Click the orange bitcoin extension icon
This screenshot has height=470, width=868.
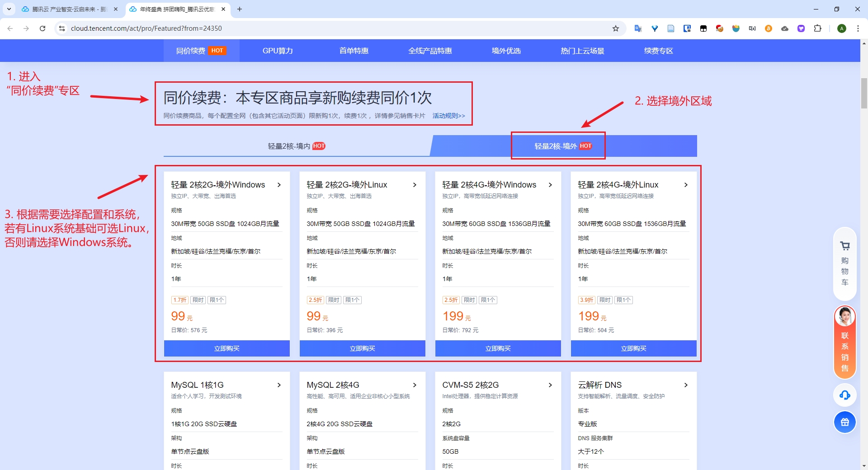point(769,28)
